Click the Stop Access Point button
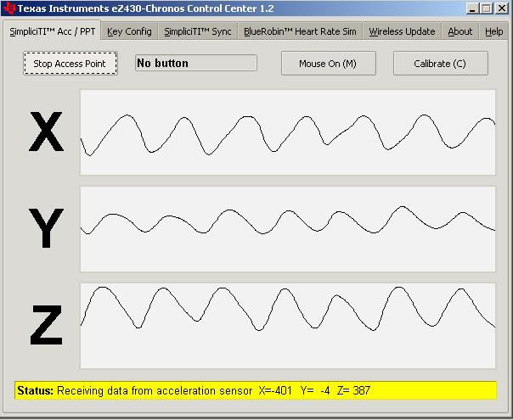Viewport: 513px width, 420px height. [70, 64]
